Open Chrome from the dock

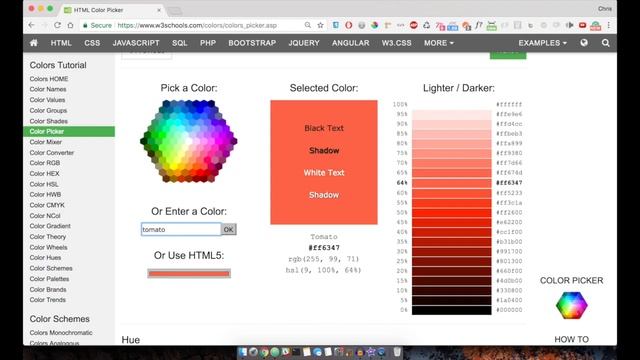click(264, 352)
